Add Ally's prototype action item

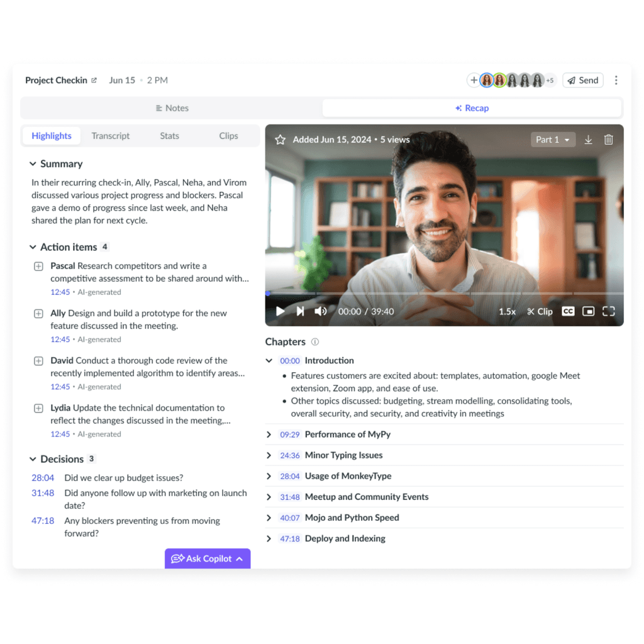coord(38,313)
